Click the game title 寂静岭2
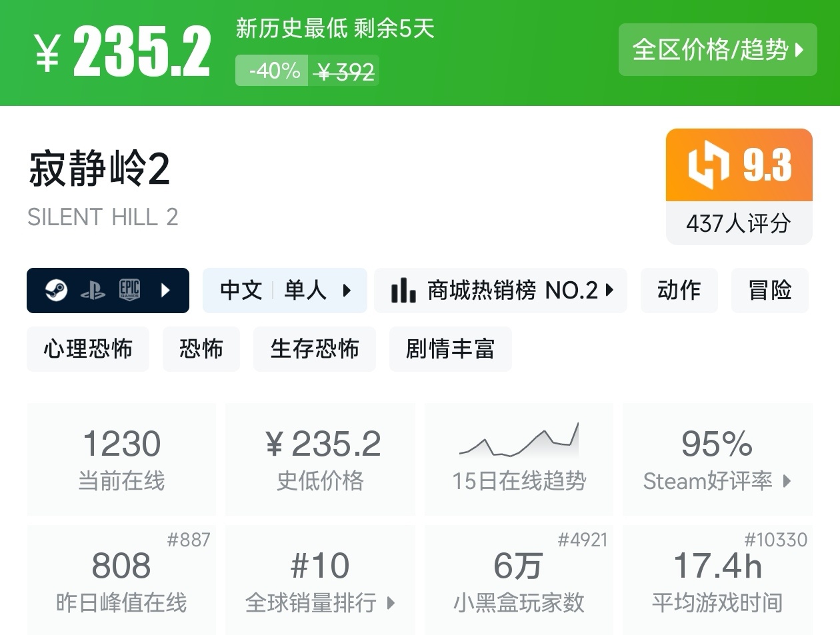Screen dimensions: 840x635 [x=99, y=168]
